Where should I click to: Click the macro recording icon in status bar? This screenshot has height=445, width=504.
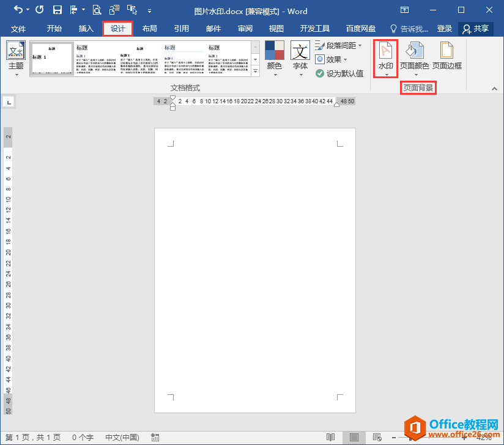click(155, 437)
